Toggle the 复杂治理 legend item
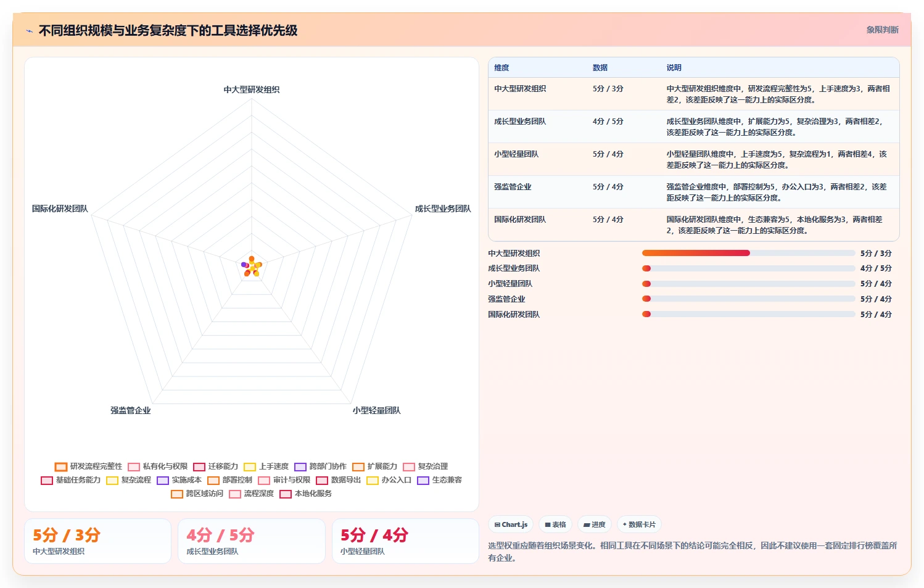The width and height of the screenshot is (924, 588). [426, 466]
